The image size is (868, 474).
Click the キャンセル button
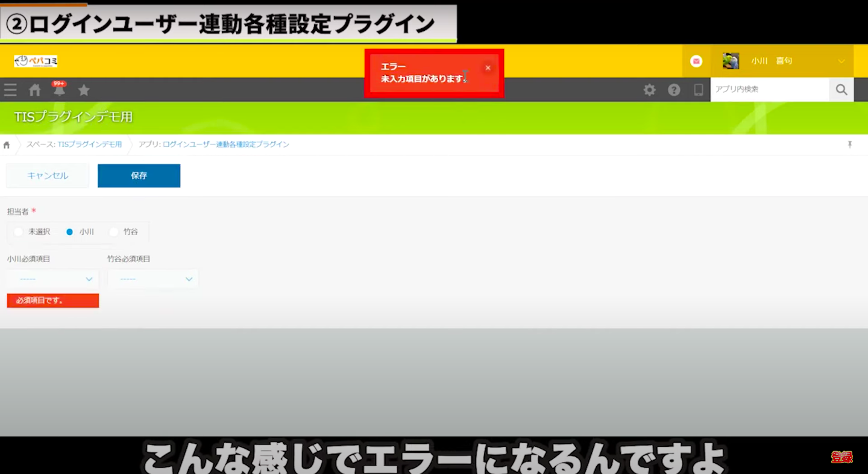pos(48,176)
